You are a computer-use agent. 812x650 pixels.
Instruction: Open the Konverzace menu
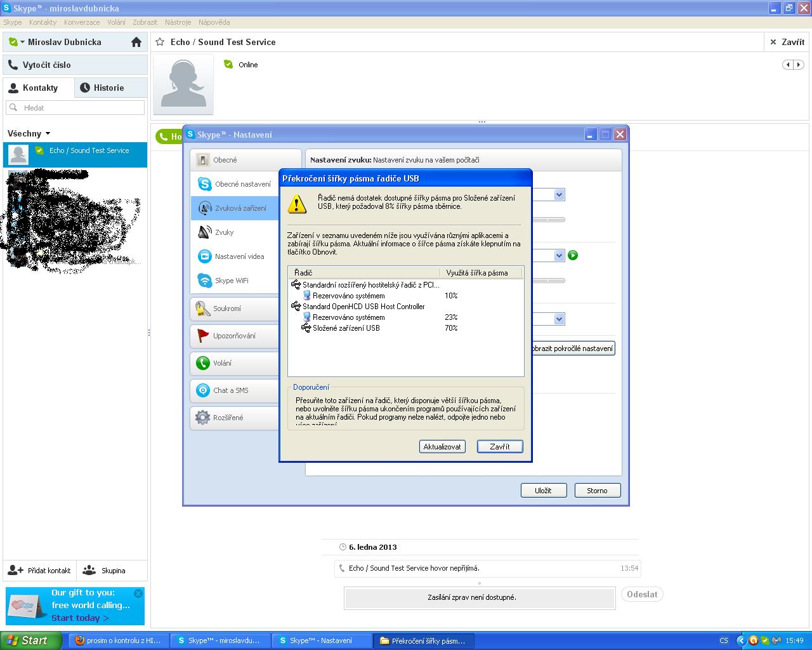tap(82, 22)
